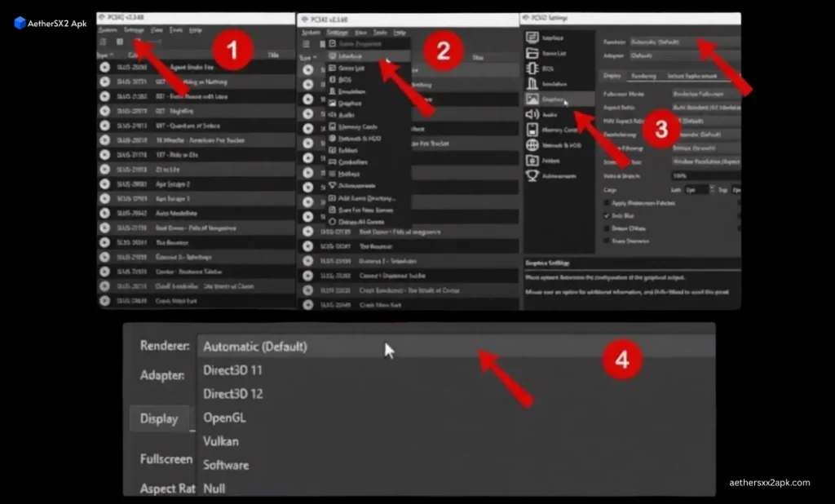Switch to list view in step 1 toolbar
This screenshot has width=835, height=504.
104,42
